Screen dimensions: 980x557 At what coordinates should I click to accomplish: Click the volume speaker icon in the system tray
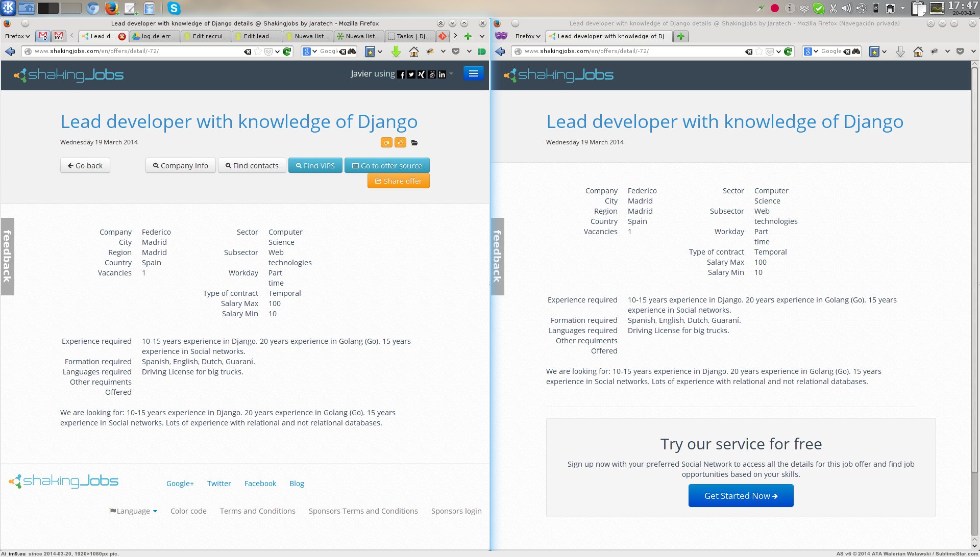(846, 8)
